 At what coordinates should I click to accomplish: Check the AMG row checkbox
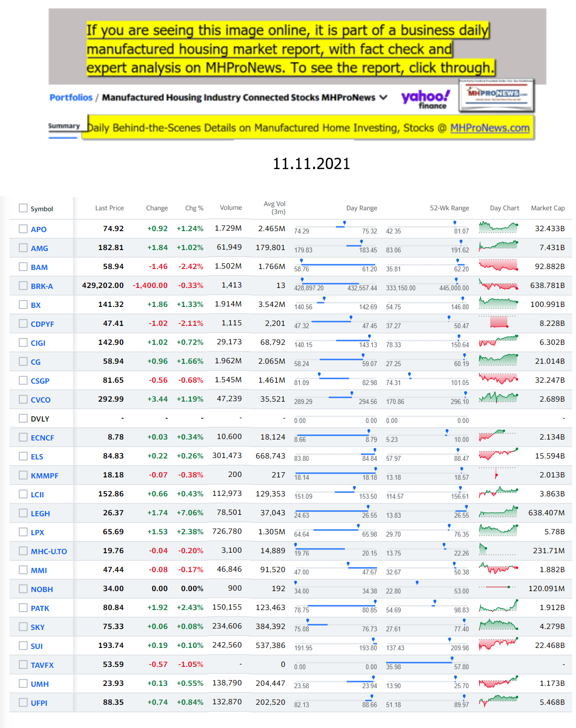(23, 248)
